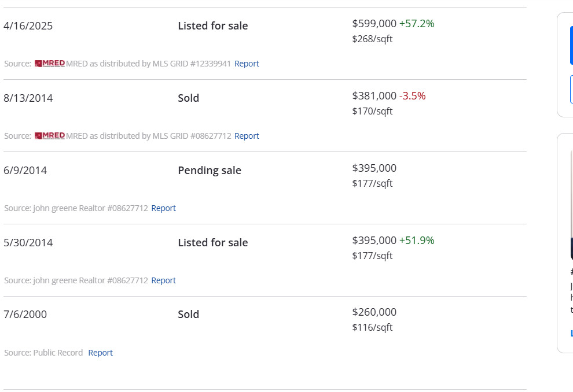Click the green +57.2% price change
Screen dimensions: 573x392
click(417, 24)
